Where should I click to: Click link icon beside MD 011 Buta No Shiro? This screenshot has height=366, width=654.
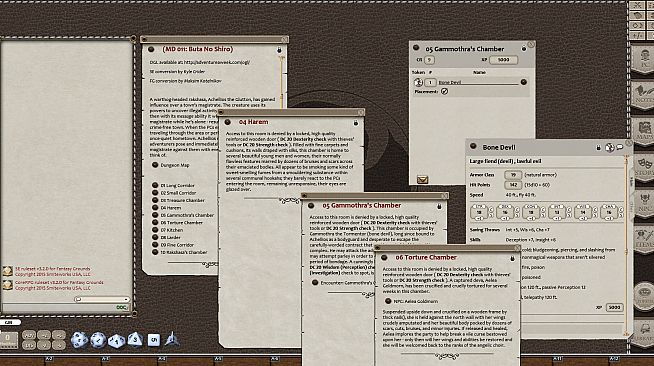point(151,49)
